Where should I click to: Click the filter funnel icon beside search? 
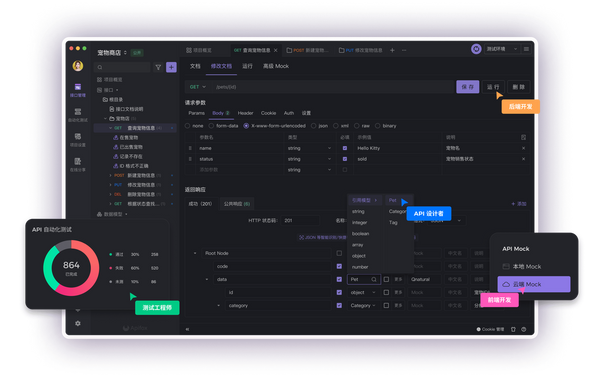click(158, 67)
